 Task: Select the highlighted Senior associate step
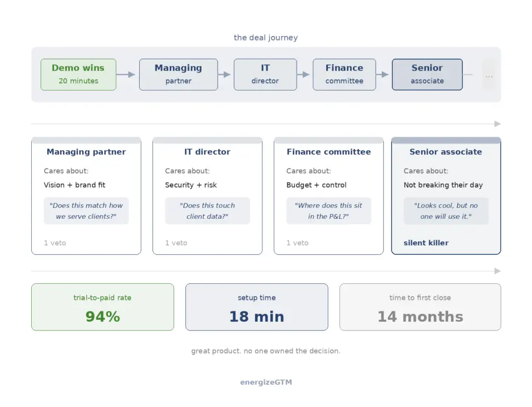coord(427,74)
